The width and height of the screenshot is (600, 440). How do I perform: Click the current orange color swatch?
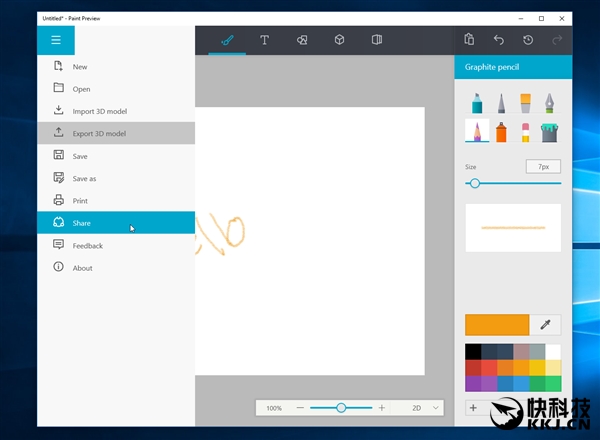(x=497, y=325)
